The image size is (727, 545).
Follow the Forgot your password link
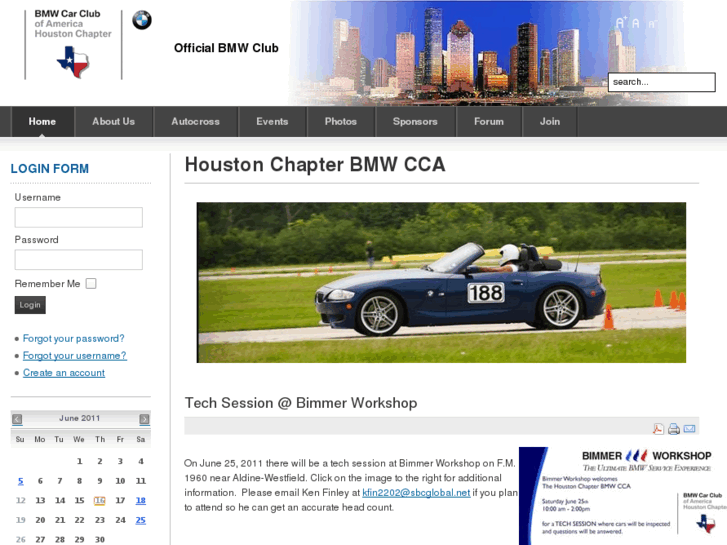[x=74, y=339]
